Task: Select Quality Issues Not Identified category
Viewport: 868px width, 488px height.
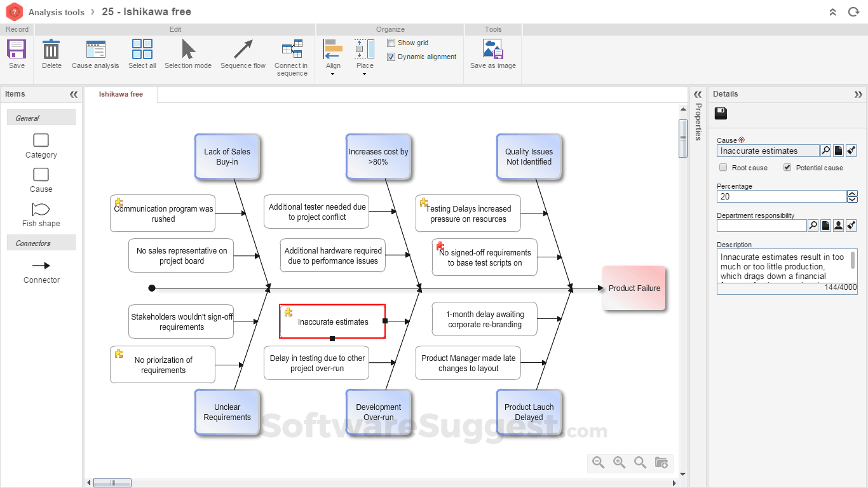Action: [x=529, y=156]
